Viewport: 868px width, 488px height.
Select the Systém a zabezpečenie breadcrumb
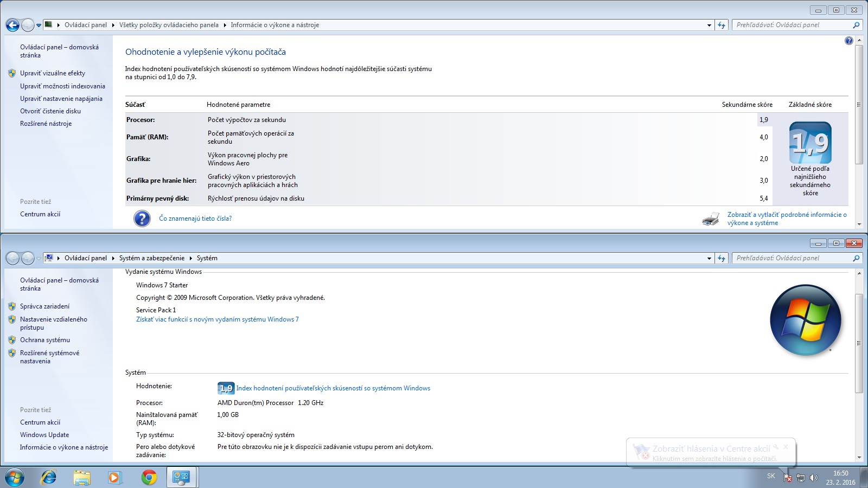click(x=152, y=258)
